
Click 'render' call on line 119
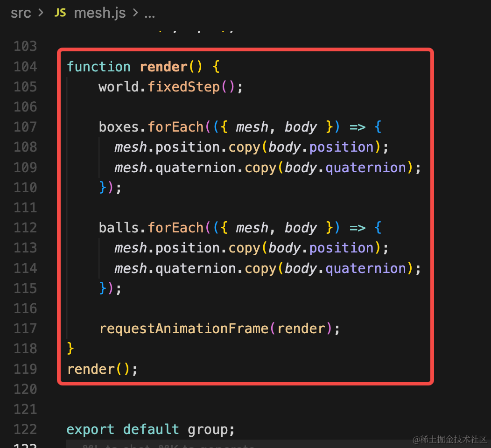tap(91, 370)
